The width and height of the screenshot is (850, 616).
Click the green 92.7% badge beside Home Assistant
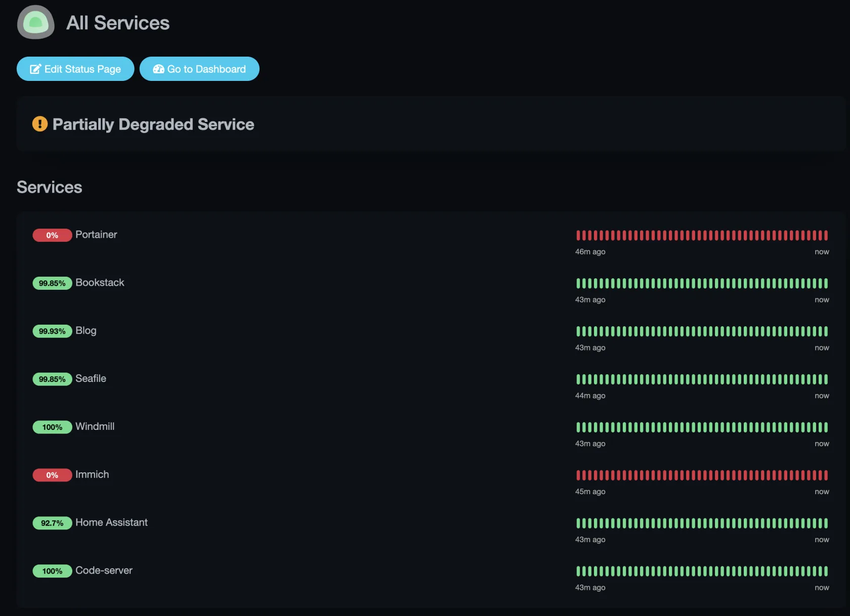click(52, 523)
